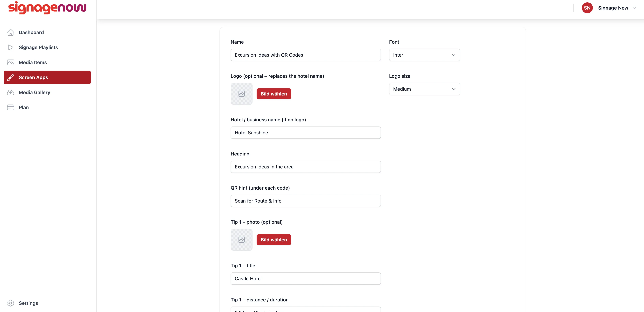Focus the Heading input field
The width and height of the screenshot is (644, 312).
point(305,167)
